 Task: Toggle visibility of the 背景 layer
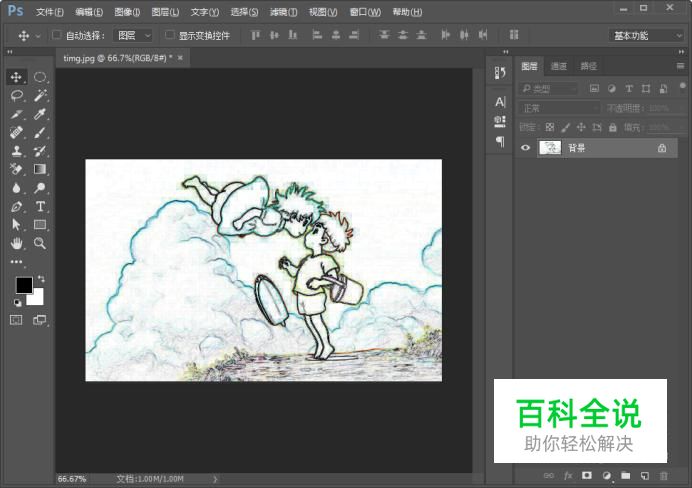click(525, 148)
